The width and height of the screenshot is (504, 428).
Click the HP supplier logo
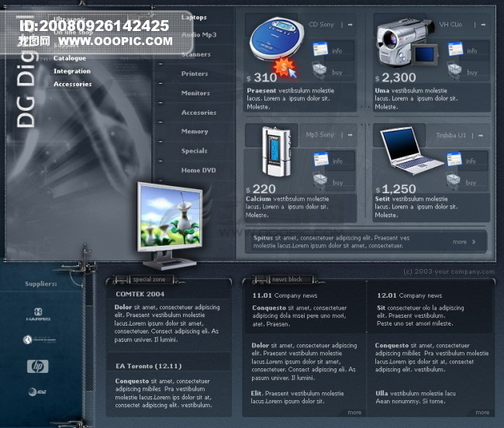pos(37,366)
